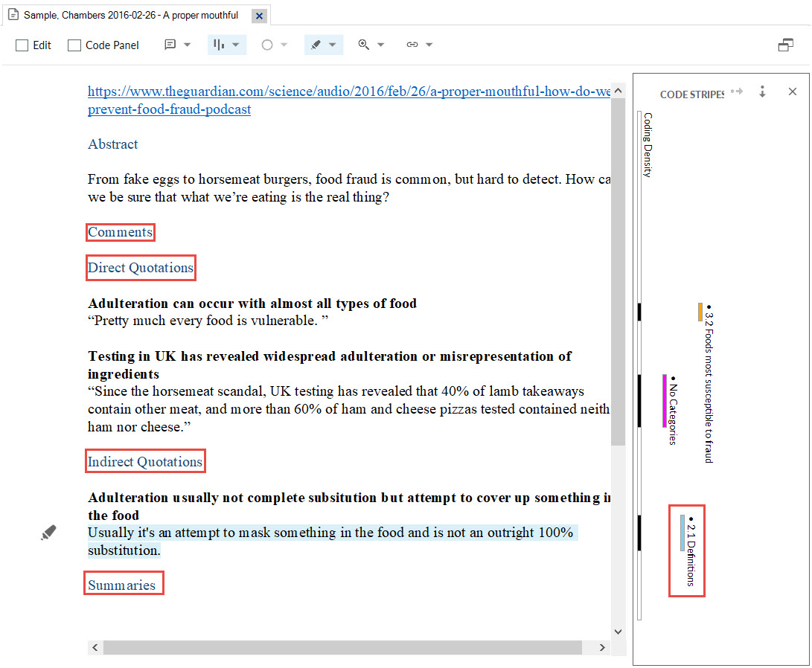812x668 pixels.
Task: Click the top black coding density bar
Action: [639, 312]
